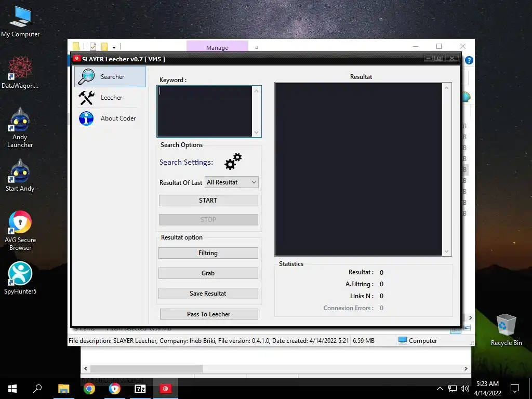Select SpyHunter5 desktop icon
The image size is (532, 399).
20,278
